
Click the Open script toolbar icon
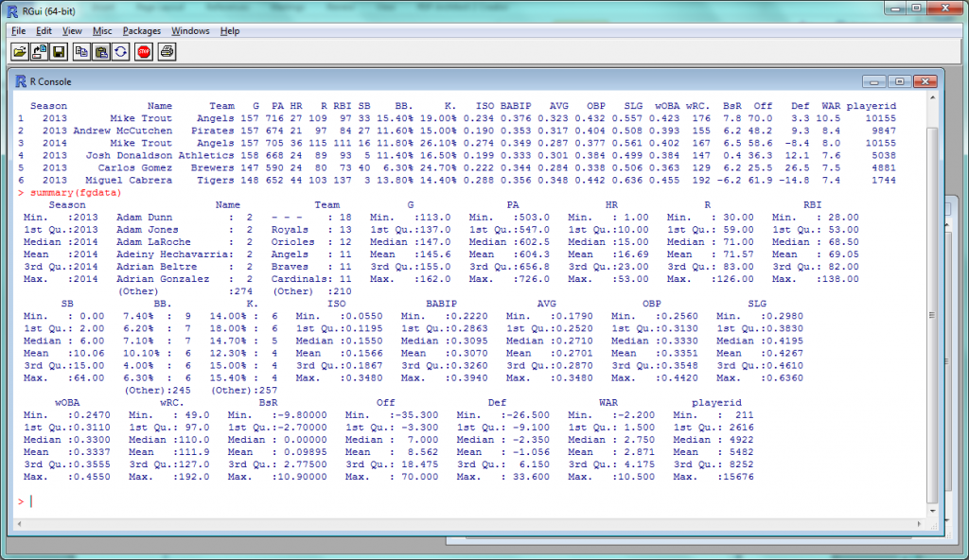(19, 51)
